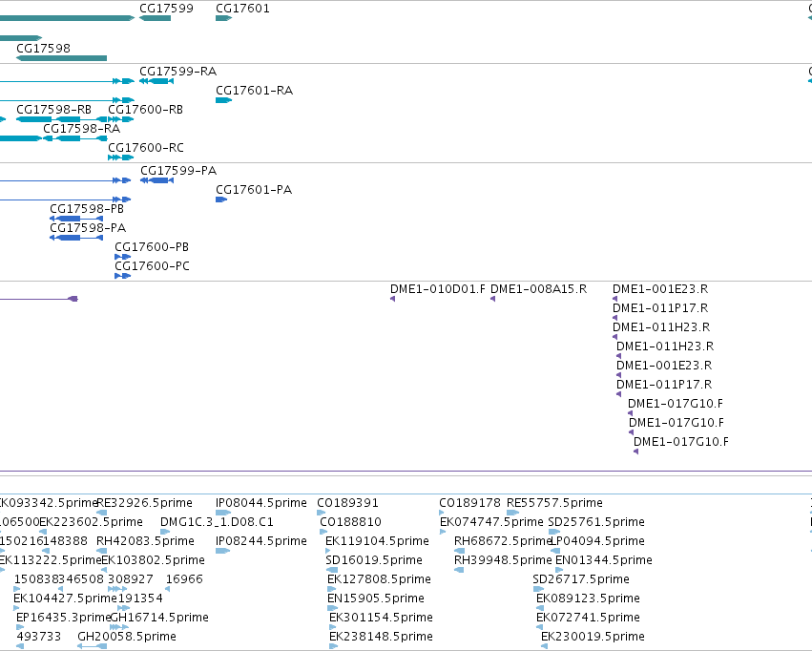The image size is (812, 651).
Task: Select transcript CG17601-RA
Action: point(223,100)
